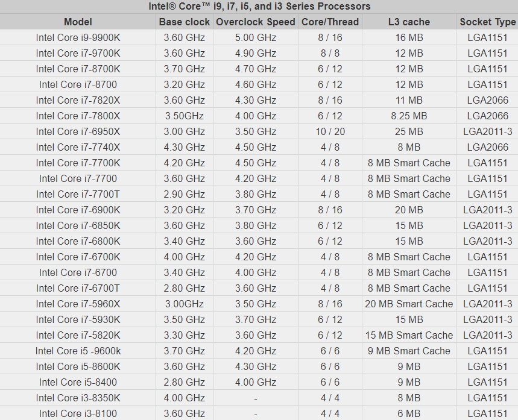This screenshot has width=518, height=420.
Task: Click the '25 MB' L3 cache cell
Action: coord(409,132)
